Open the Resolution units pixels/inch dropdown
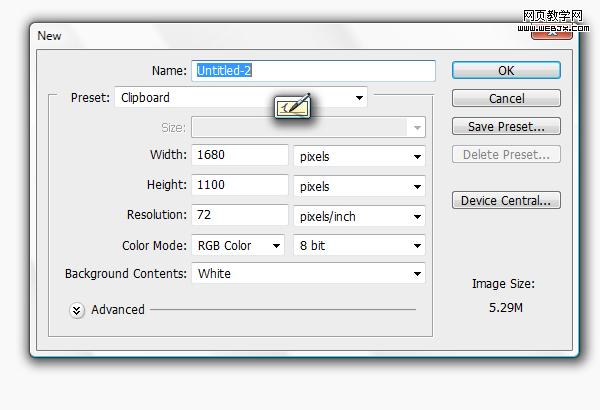The width and height of the screenshot is (600, 410). click(x=359, y=216)
